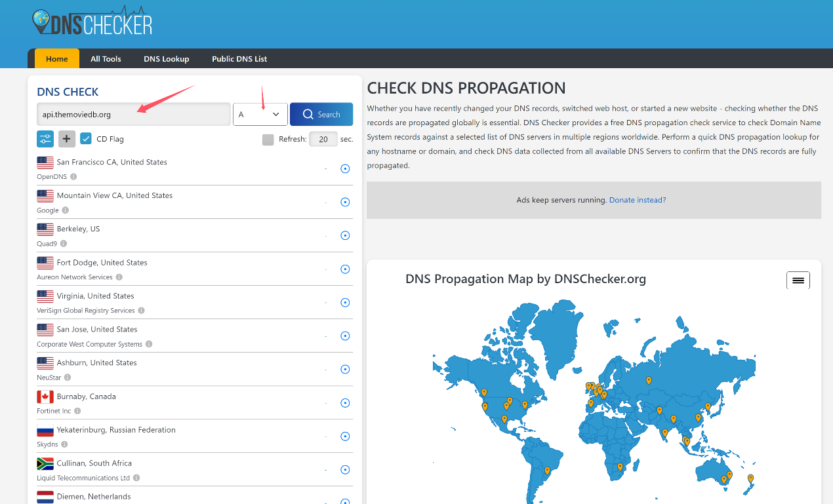
Task: Open the All Tools menu
Action: click(106, 58)
